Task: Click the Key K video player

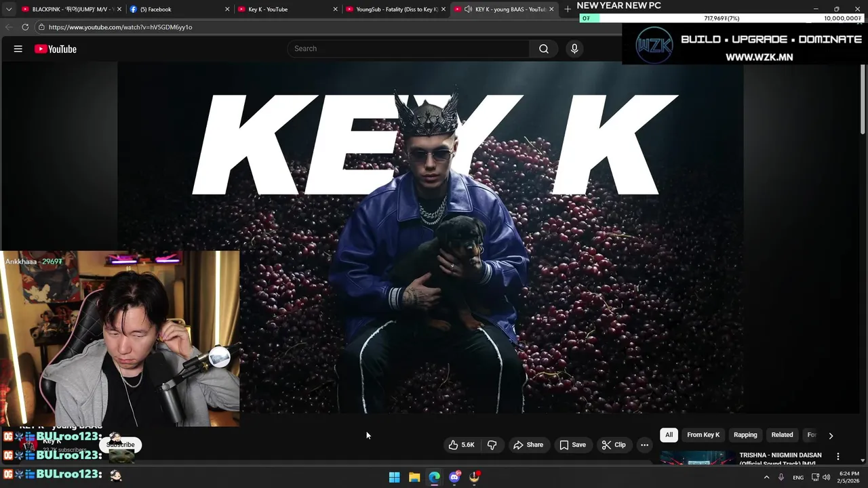Action: click(x=431, y=237)
